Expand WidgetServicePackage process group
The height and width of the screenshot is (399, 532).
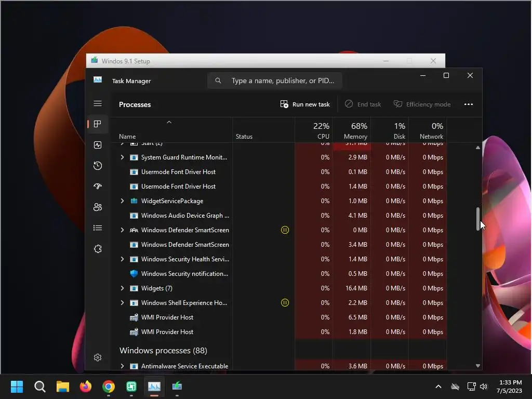point(123,201)
